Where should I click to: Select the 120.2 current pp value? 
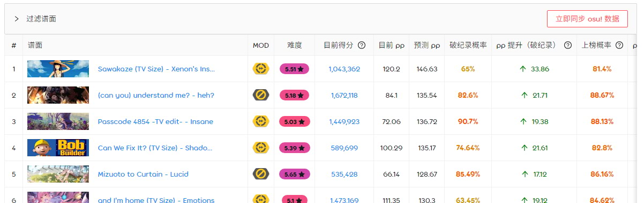pos(392,69)
